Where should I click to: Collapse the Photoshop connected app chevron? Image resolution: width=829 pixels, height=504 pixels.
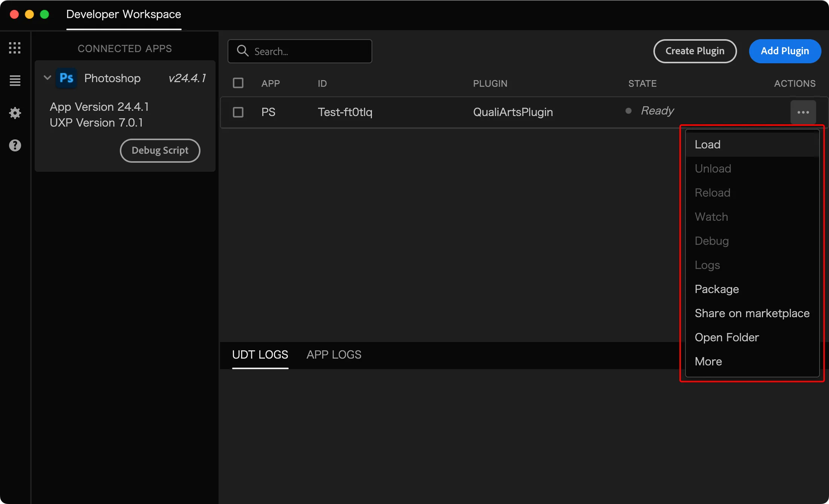coord(47,78)
